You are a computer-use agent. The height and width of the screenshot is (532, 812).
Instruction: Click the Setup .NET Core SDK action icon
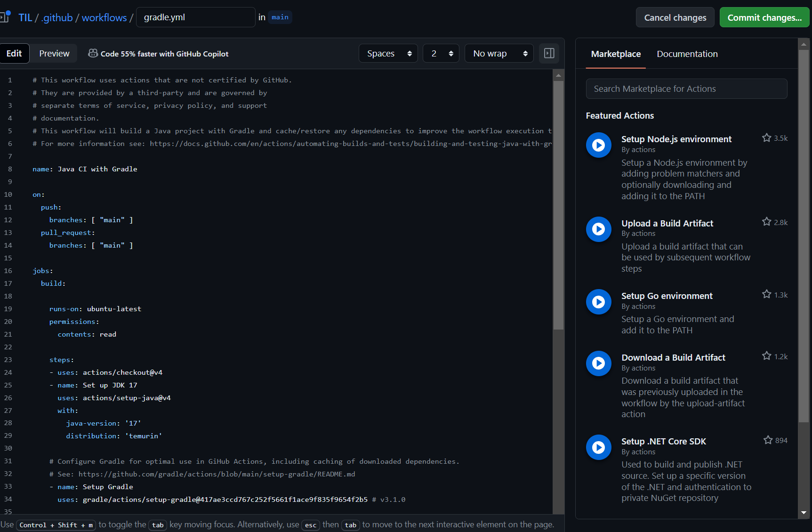pyautogui.click(x=598, y=447)
